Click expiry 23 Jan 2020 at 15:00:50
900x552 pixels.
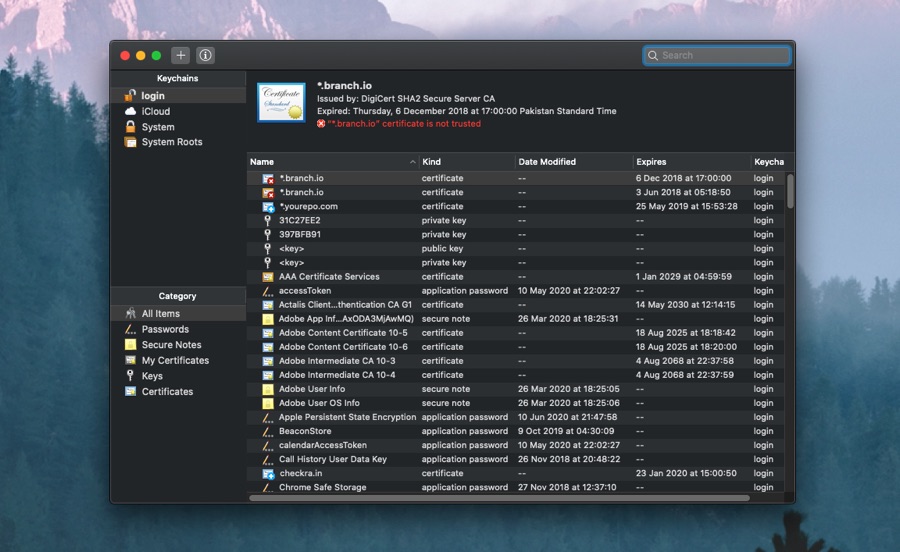[x=686, y=473]
